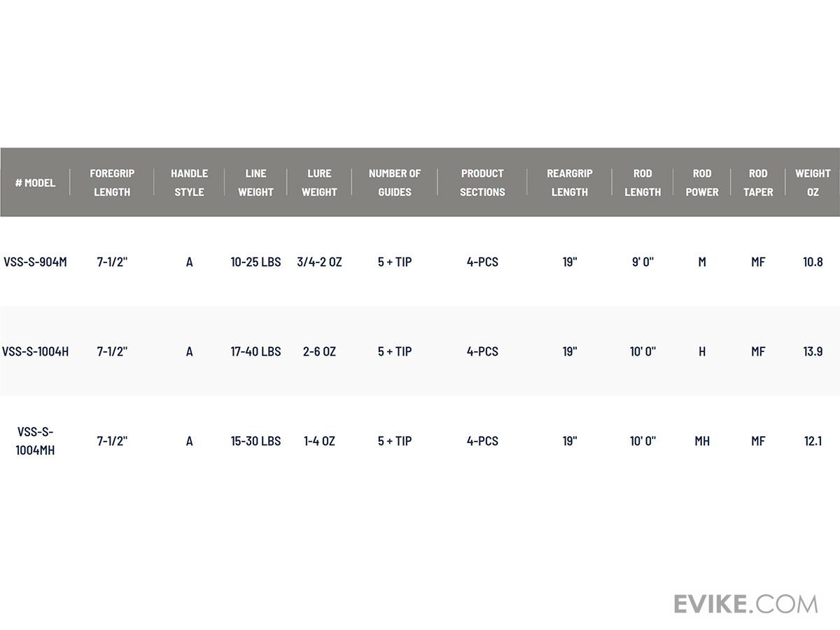Select the LINE WEIGHT column header
Screen dimensions: 840x630
tap(255, 183)
